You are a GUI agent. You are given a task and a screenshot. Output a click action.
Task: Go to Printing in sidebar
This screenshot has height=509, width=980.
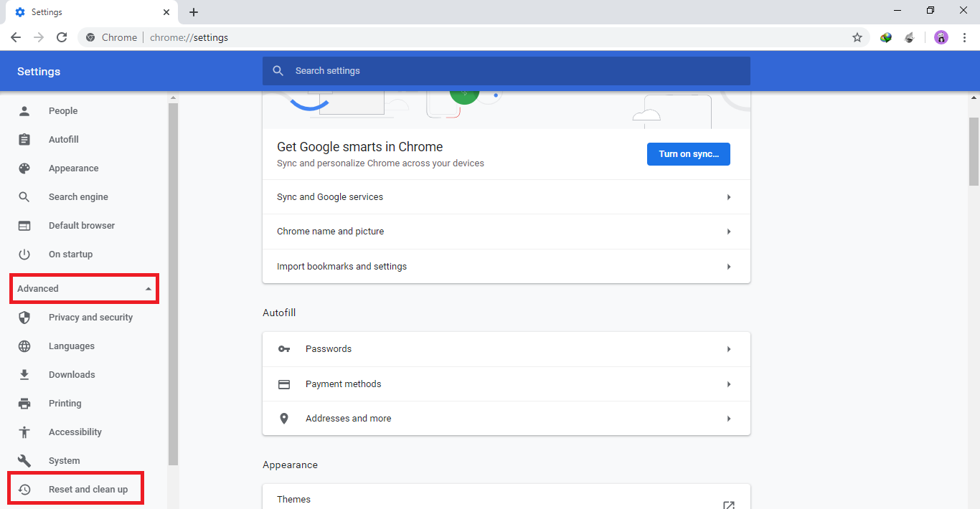point(65,404)
